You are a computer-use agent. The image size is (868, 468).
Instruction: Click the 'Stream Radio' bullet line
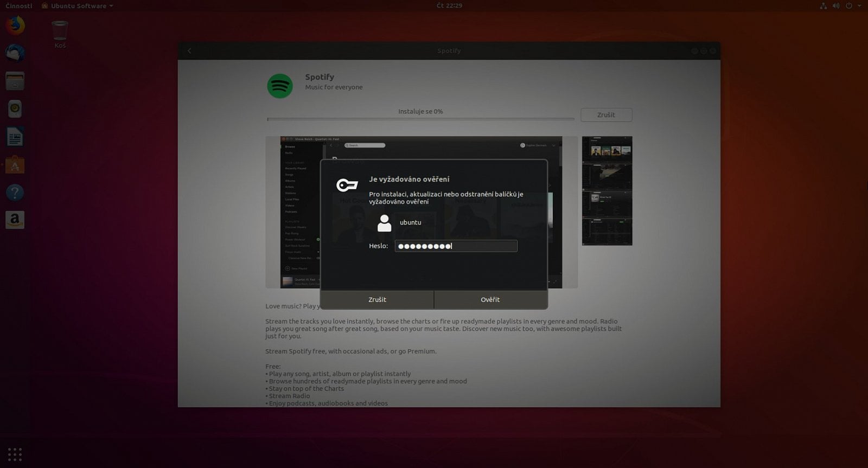[x=288, y=396]
